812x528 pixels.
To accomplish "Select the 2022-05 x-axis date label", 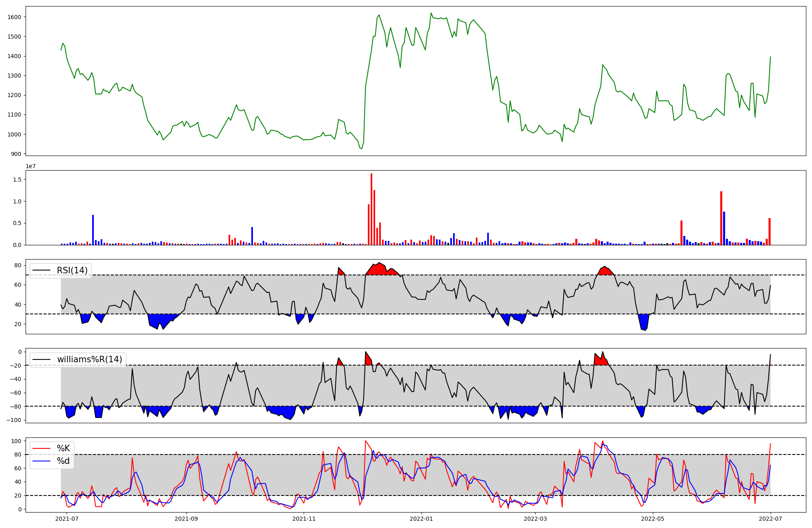I will tap(653, 519).
